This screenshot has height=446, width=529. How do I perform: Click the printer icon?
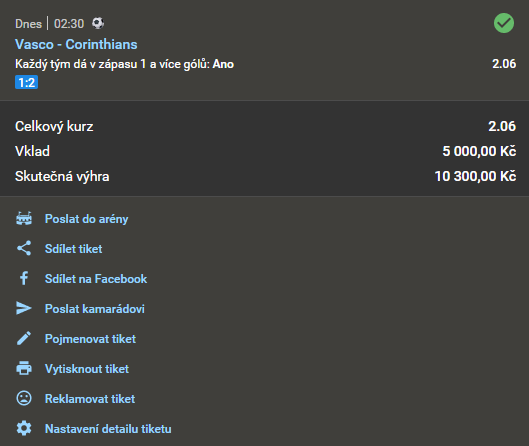(24, 368)
